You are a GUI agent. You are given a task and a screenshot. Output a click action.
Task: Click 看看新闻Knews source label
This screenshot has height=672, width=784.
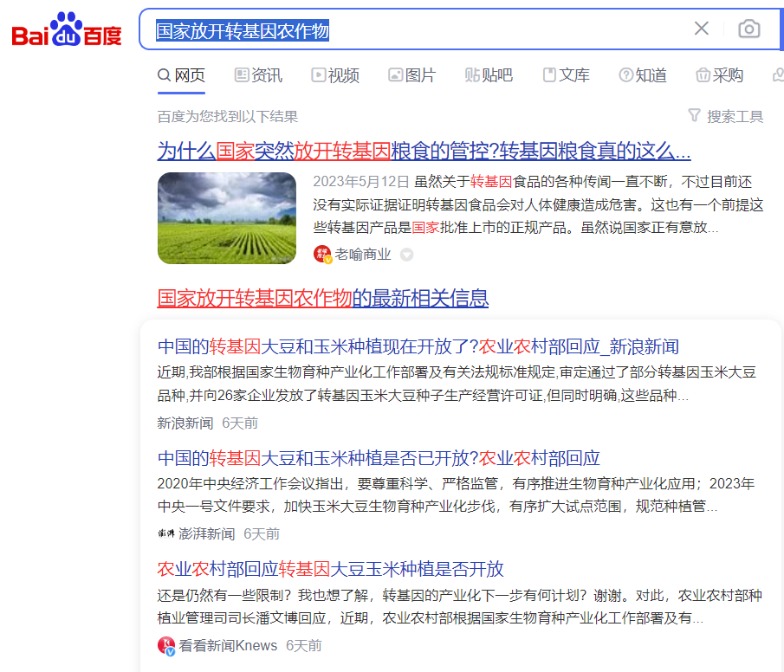[228, 645]
